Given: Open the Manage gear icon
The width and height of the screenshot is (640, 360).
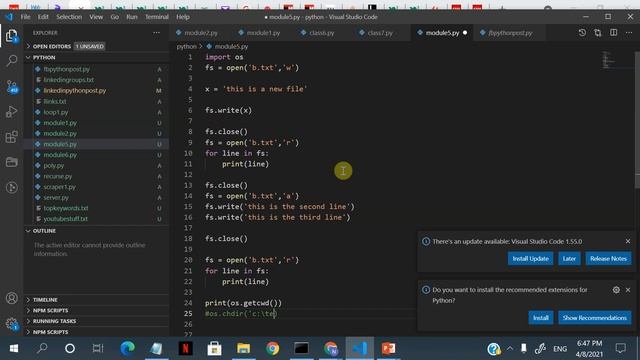Looking at the screenshot, I should coord(11,324).
